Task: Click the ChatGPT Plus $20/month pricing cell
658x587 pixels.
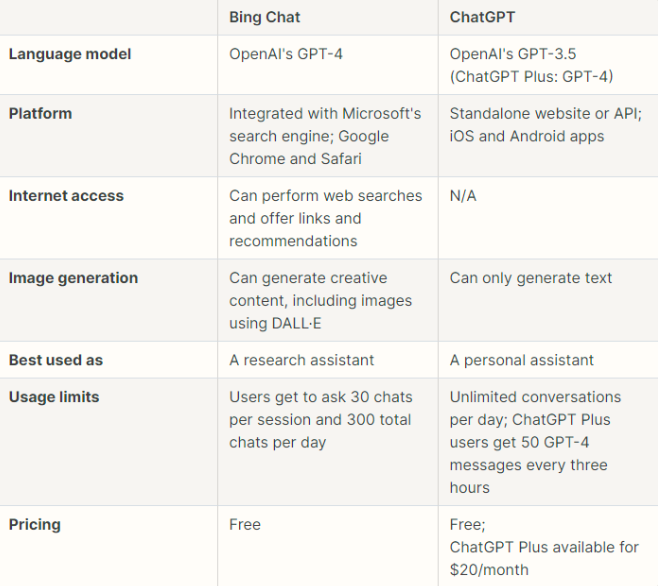Action: (x=544, y=546)
